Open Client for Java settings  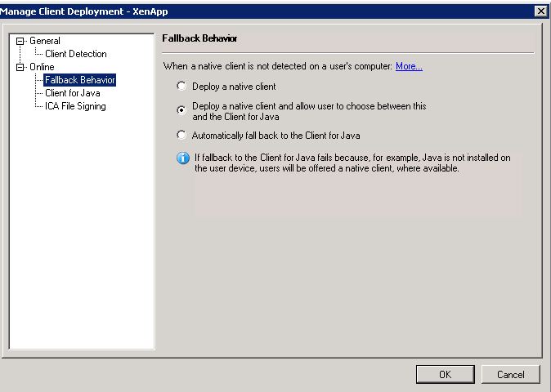pos(73,93)
